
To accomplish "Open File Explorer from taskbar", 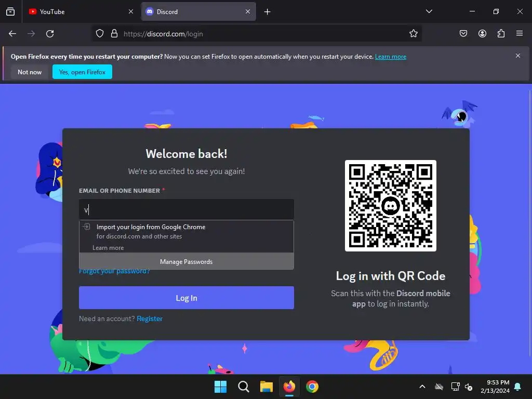I will click(x=267, y=387).
